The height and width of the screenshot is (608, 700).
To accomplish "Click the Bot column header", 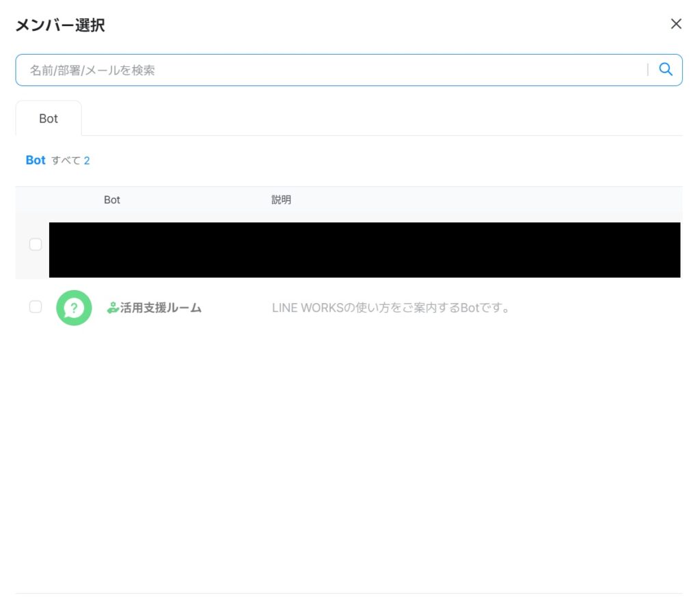I will tap(111, 200).
